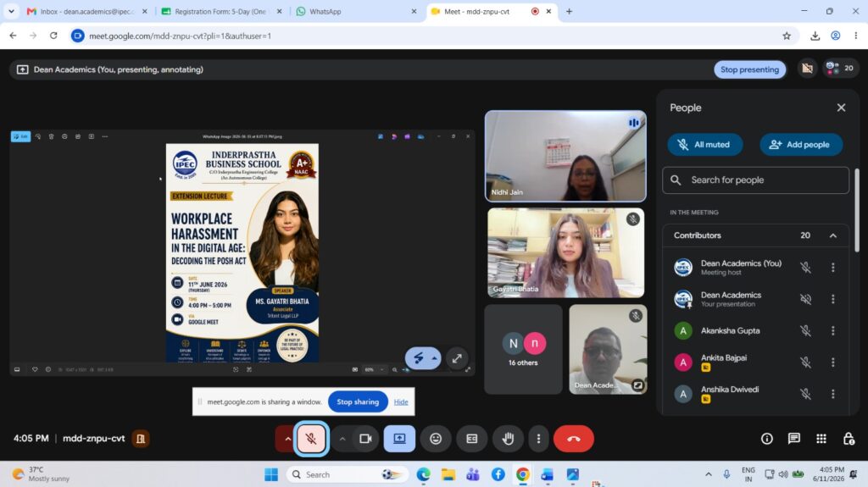Viewport: 868px width, 487px height.
Task: Open the activities grid icon
Action: [821, 439]
